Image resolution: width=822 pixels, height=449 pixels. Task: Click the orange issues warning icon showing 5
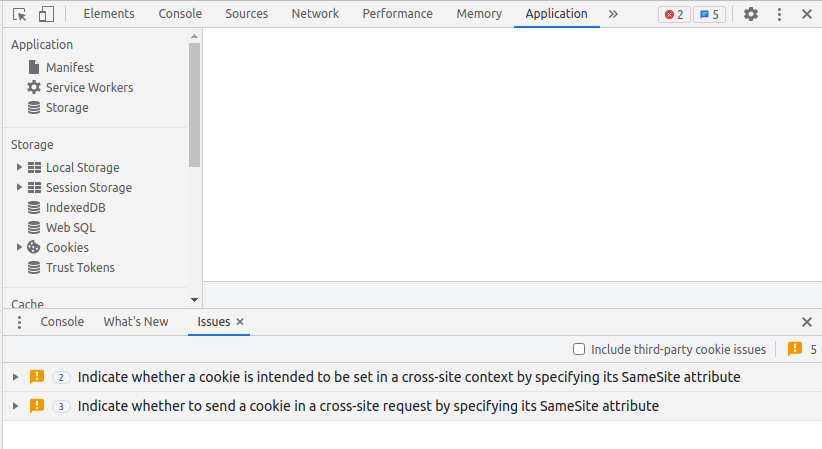point(795,349)
